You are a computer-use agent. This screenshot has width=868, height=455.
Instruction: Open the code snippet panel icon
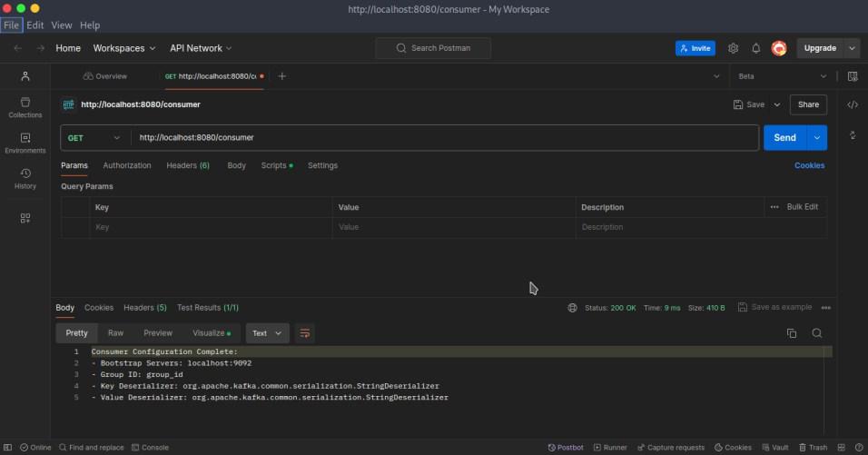coord(853,104)
